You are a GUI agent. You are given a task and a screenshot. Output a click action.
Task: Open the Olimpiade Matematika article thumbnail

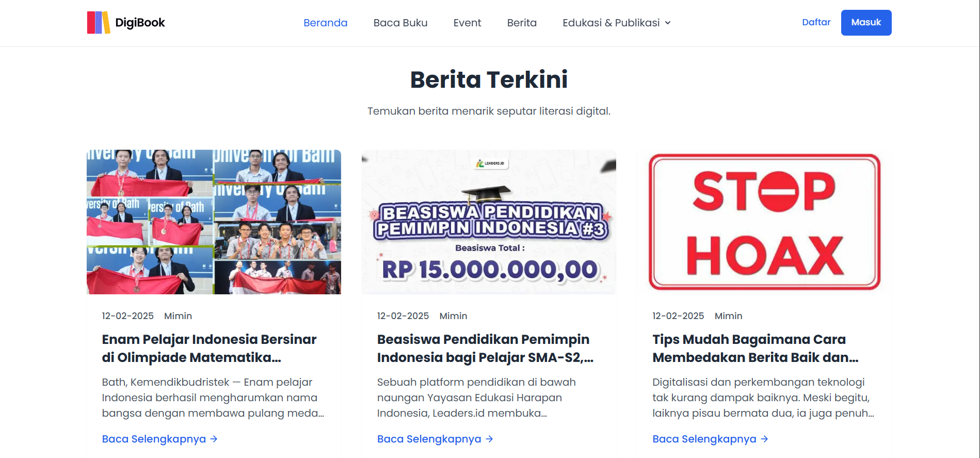click(214, 222)
